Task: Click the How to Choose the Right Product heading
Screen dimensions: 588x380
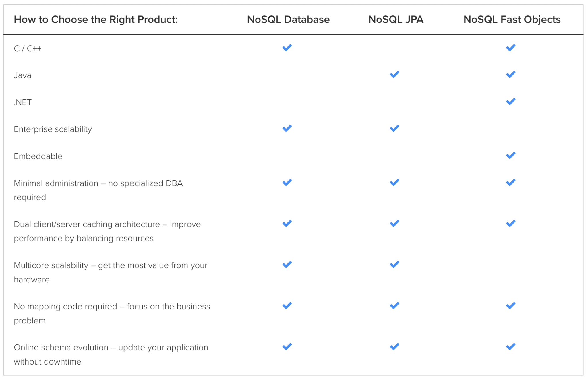Action: [96, 20]
